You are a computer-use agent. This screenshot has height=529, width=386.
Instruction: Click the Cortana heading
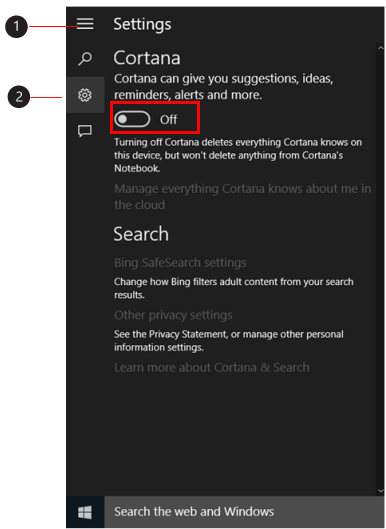click(x=147, y=58)
